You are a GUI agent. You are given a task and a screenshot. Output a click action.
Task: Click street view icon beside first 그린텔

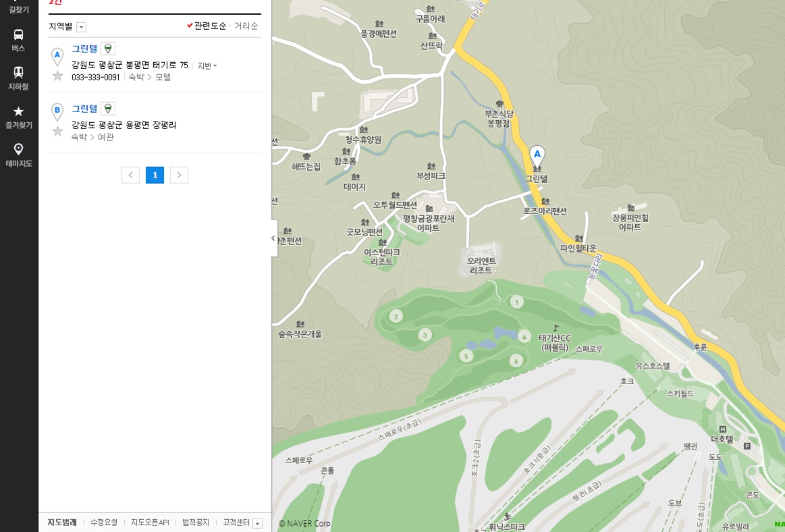click(108, 49)
